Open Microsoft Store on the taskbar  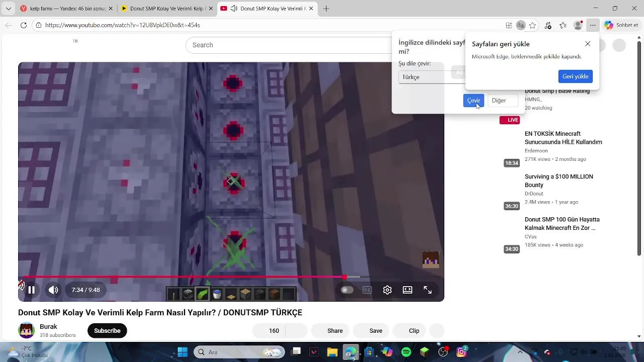pyautogui.click(x=369, y=352)
